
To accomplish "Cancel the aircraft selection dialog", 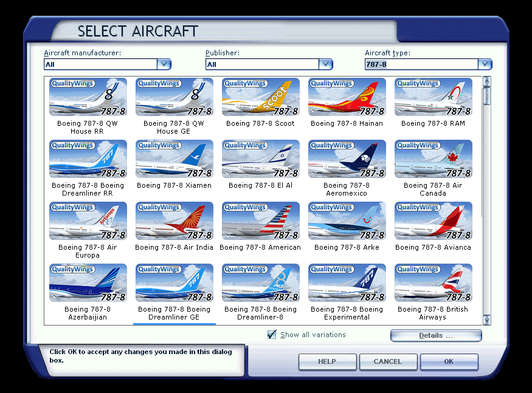I will pos(388,362).
